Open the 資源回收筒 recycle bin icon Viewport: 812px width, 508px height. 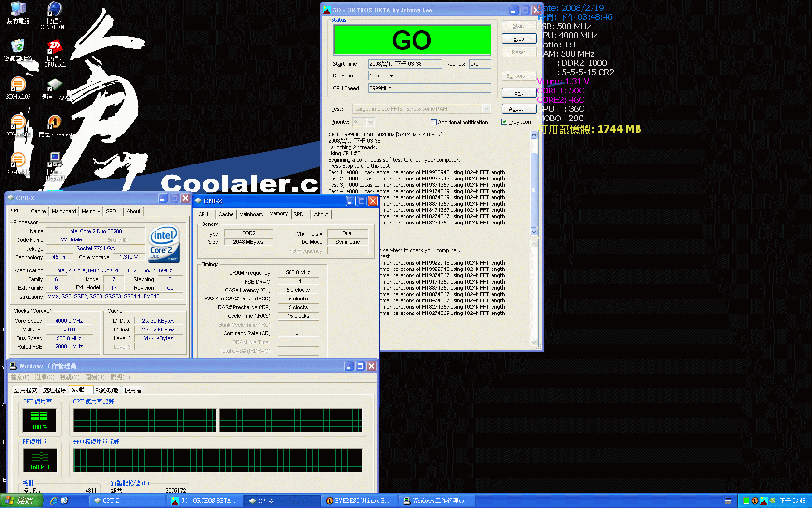pos(18,46)
